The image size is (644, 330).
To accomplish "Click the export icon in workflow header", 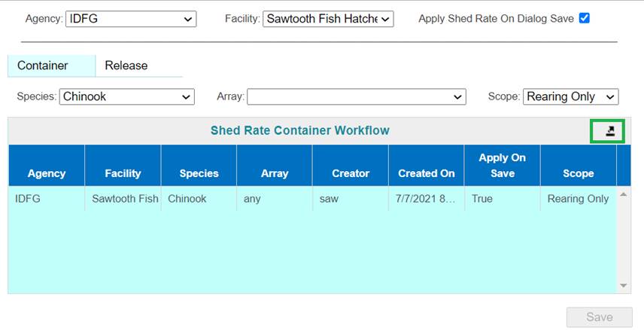I will pyautogui.click(x=610, y=131).
